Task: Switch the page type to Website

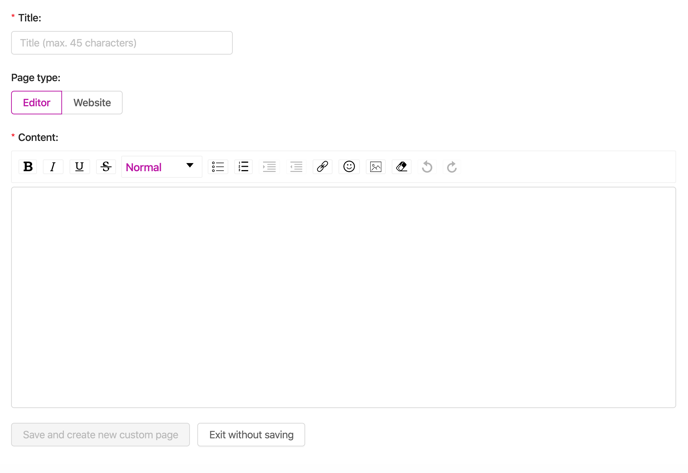Action: coord(92,103)
